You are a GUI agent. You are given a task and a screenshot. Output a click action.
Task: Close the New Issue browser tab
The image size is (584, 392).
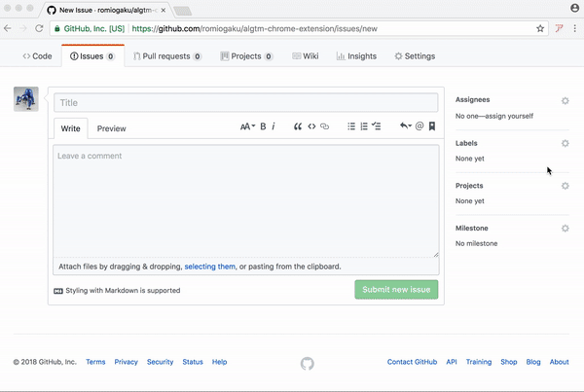coord(164,11)
